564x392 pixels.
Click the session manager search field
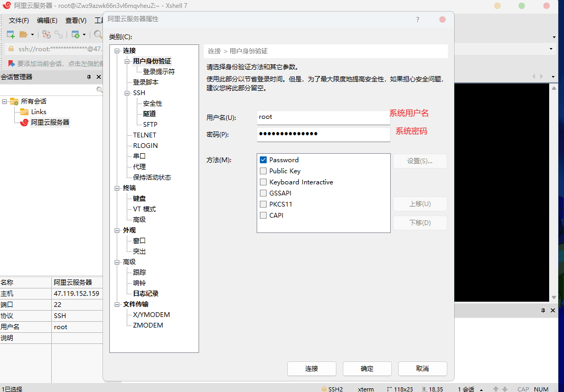48,90
